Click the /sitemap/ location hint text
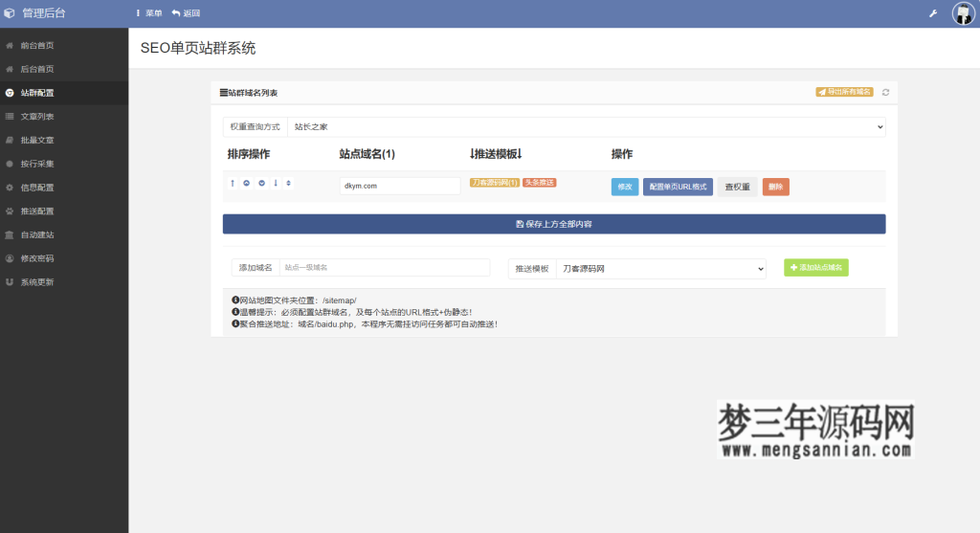 294,300
